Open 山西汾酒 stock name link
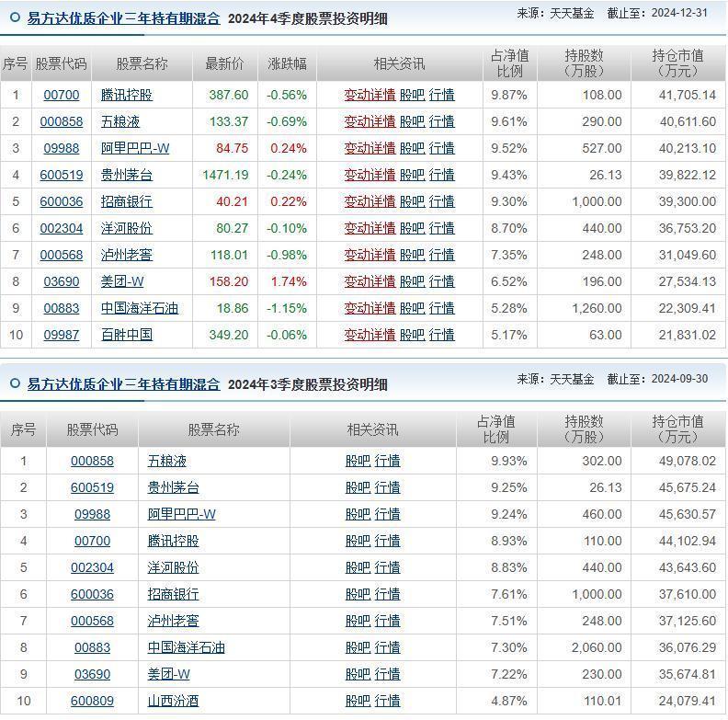Image resolution: width=728 pixels, height=720 pixels. pos(173,701)
